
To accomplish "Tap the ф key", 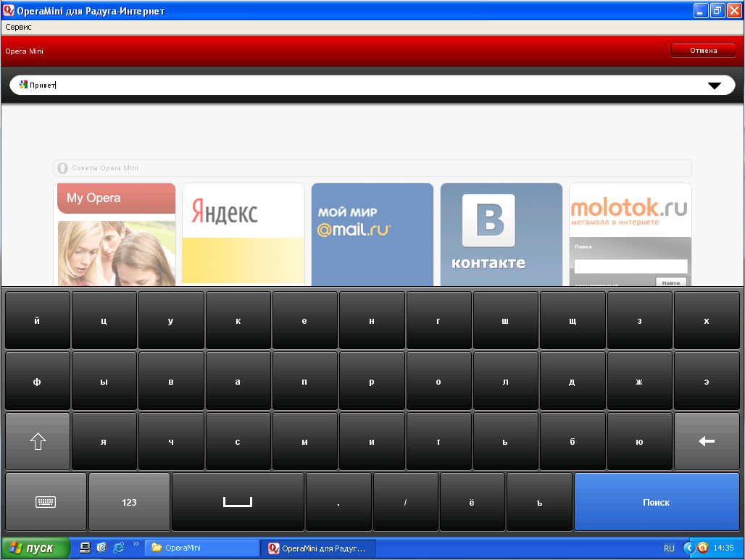I will coord(38,381).
